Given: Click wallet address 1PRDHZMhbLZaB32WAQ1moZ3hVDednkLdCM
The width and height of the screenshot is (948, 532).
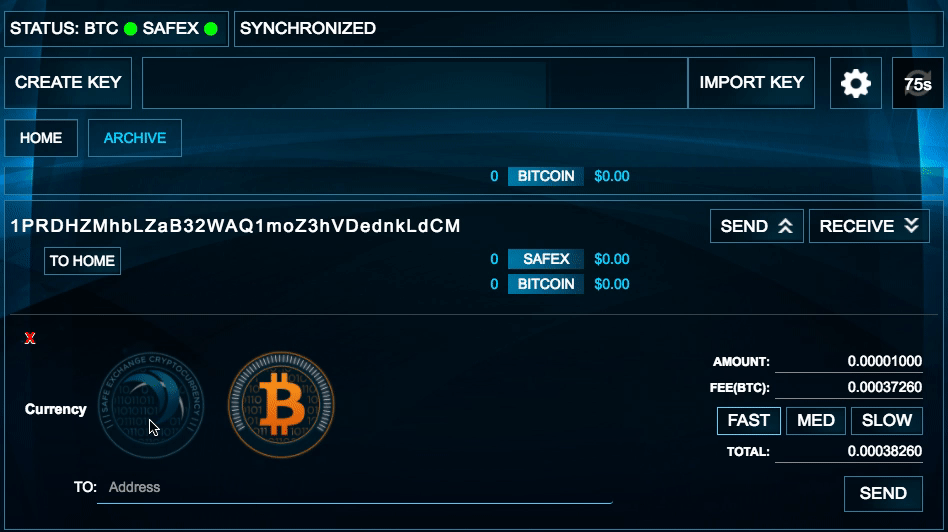Looking at the screenshot, I should pos(236,226).
